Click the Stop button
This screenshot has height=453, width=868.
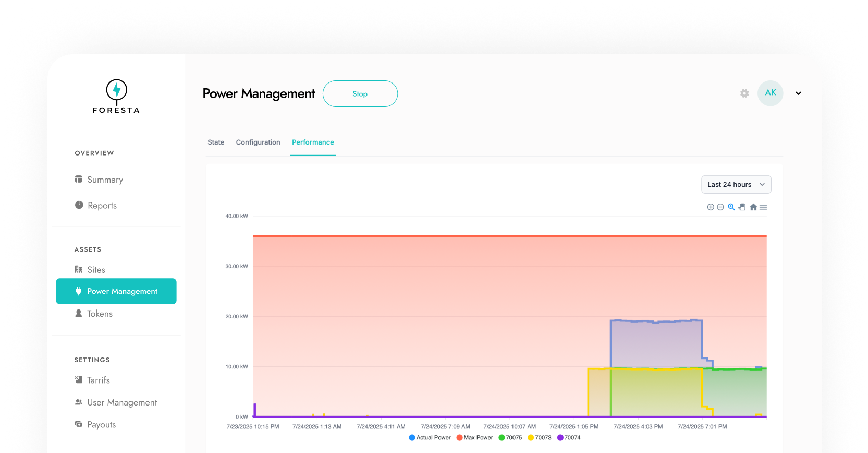point(360,94)
